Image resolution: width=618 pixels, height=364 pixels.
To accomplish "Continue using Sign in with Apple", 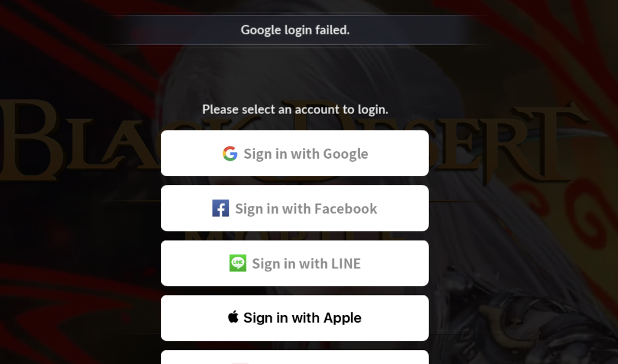I will point(295,318).
